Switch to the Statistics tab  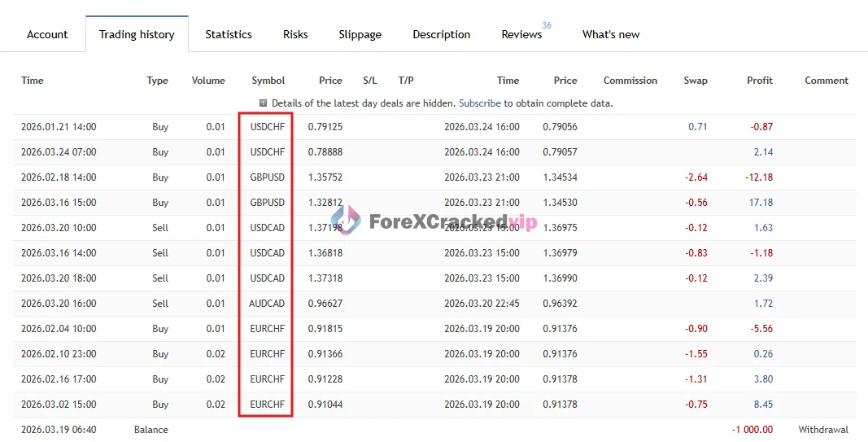coord(229,34)
